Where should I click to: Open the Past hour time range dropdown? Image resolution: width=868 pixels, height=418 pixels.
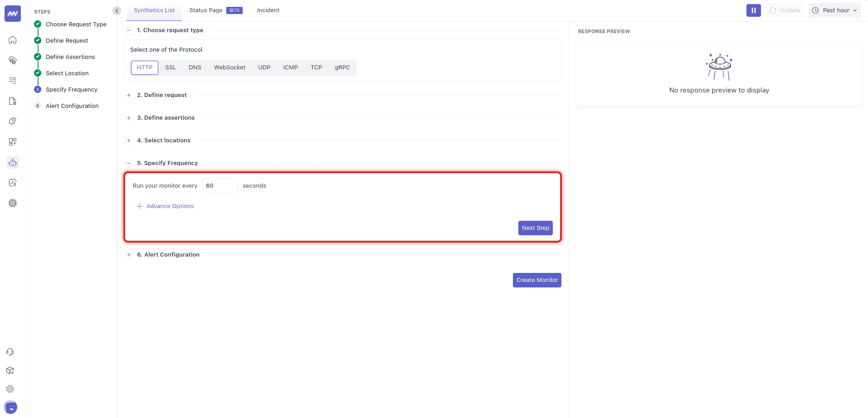tap(834, 10)
